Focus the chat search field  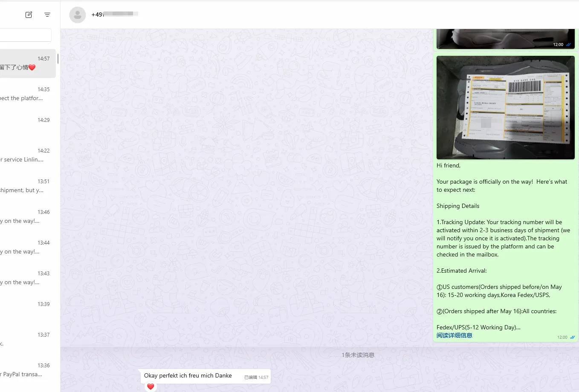tap(26, 35)
